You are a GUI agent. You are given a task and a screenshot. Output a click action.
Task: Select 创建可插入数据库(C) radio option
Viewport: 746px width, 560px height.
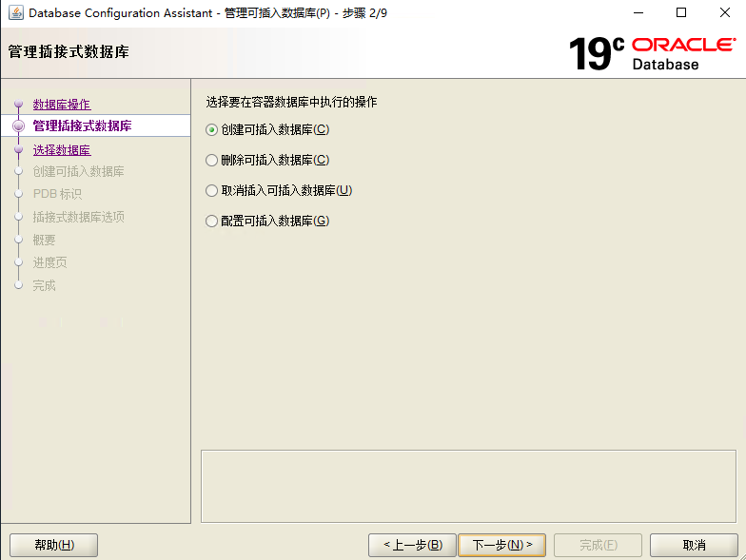[x=267, y=129]
